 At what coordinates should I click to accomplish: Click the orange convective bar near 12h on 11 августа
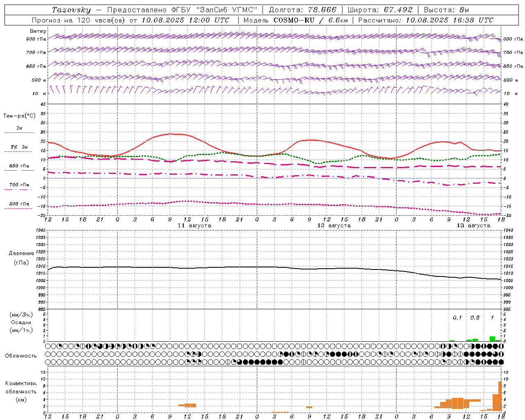coord(187,405)
